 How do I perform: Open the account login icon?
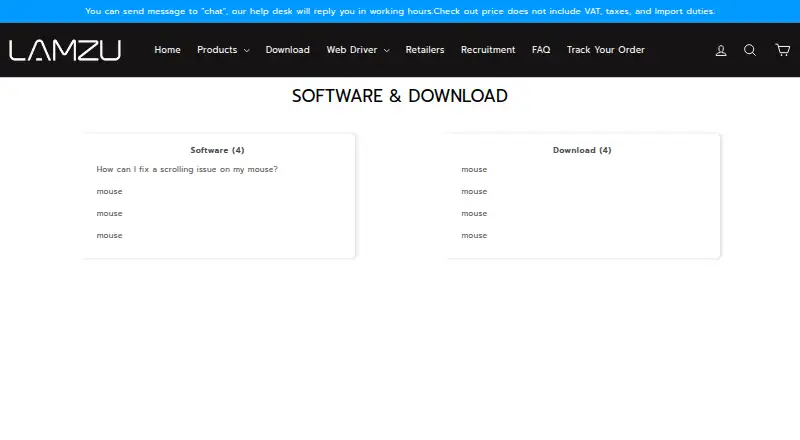721,50
